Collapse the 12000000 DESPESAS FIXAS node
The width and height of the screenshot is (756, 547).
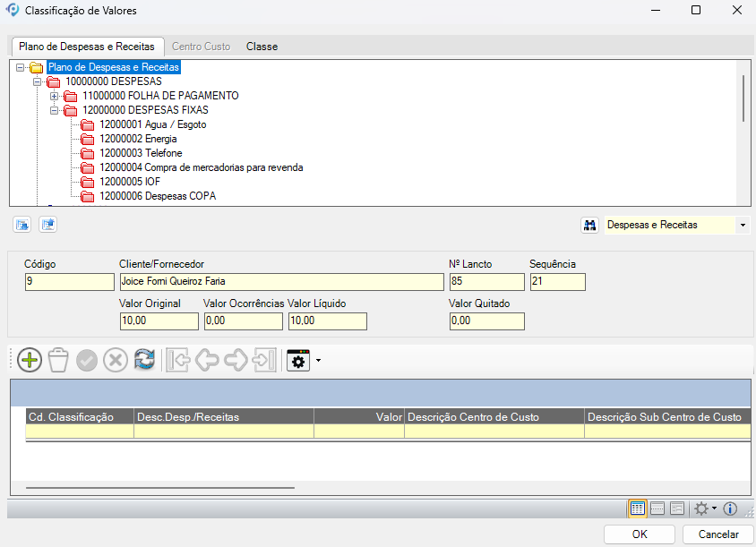[55, 110]
